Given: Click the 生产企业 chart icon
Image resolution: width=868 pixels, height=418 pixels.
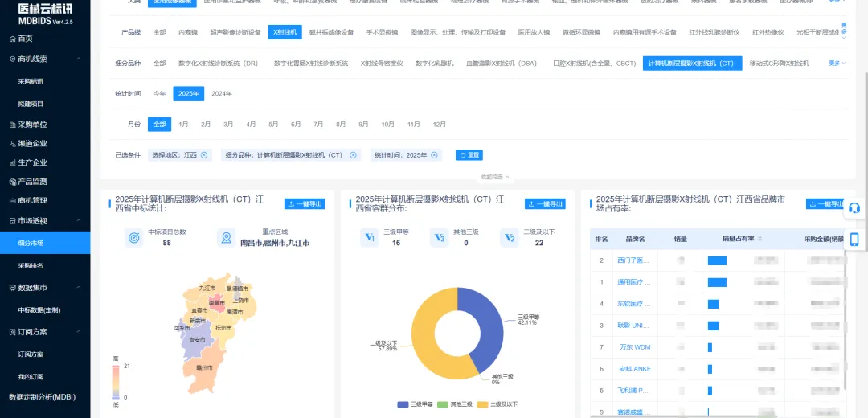Looking at the screenshot, I should pos(13,162).
